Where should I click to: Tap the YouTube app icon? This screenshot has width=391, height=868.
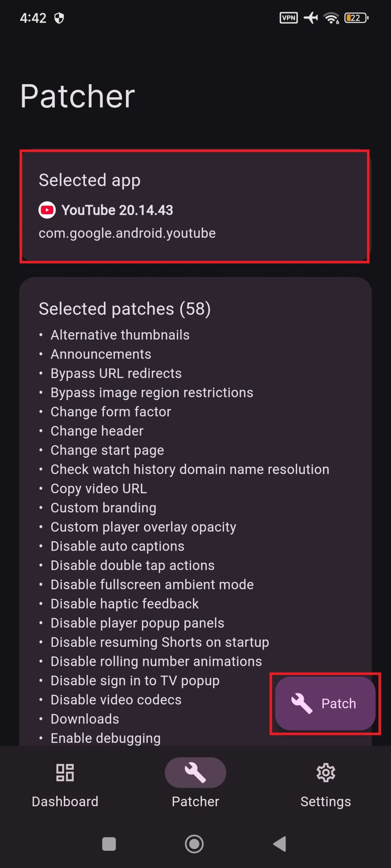47,210
